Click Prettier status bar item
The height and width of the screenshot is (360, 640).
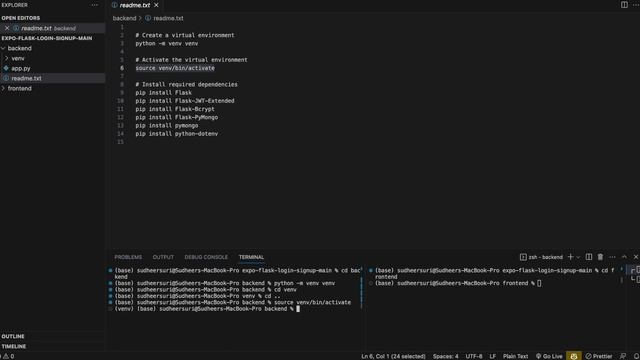[599, 356]
